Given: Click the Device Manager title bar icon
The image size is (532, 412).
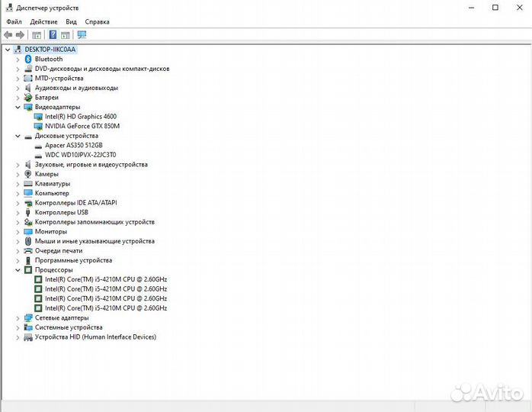Looking at the screenshot, I should [x=9, y=8].
